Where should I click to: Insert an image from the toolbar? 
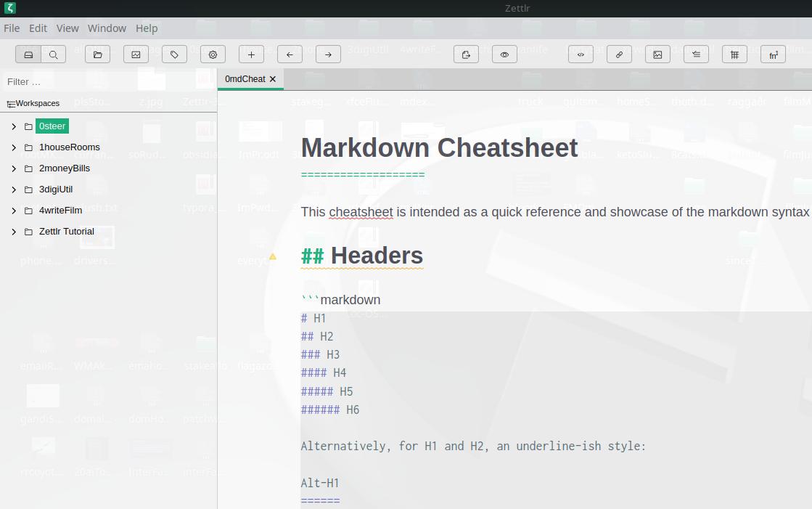tap(657, 54)
